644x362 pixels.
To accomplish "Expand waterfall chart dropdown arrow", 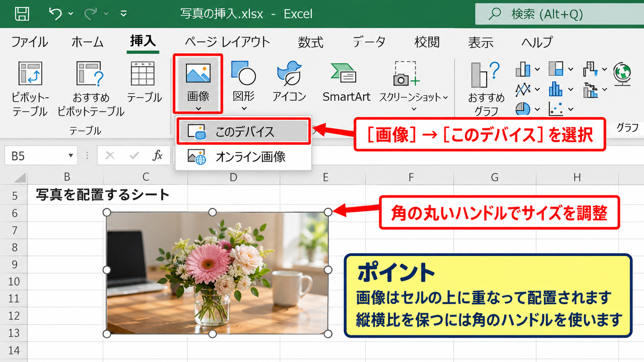I will (604, 70).
